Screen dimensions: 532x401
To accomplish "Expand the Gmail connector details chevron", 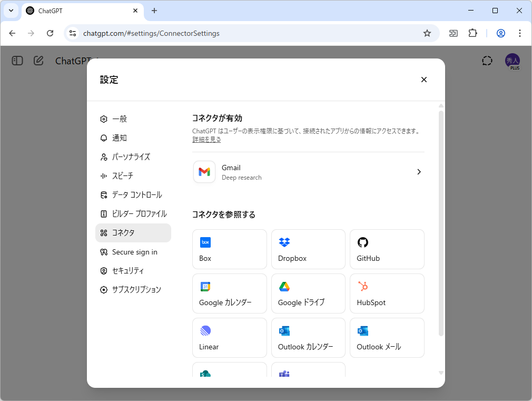I will [x=419, y=172].
